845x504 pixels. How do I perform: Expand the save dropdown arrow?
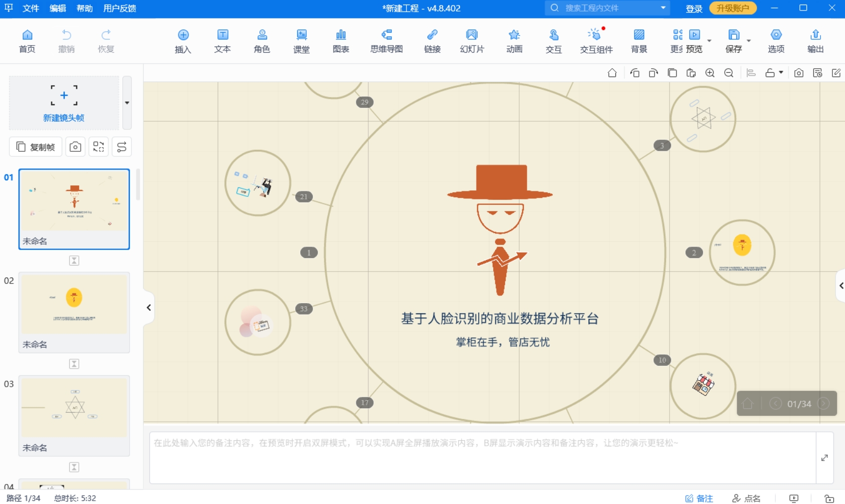pyautogui.click(x=749, y=41)
